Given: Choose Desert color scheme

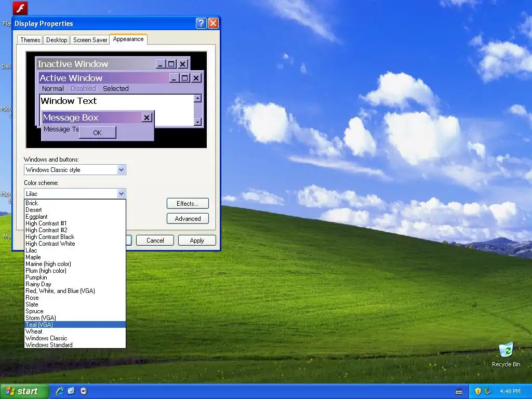Looking at the screenshot, I should (75, 210).
